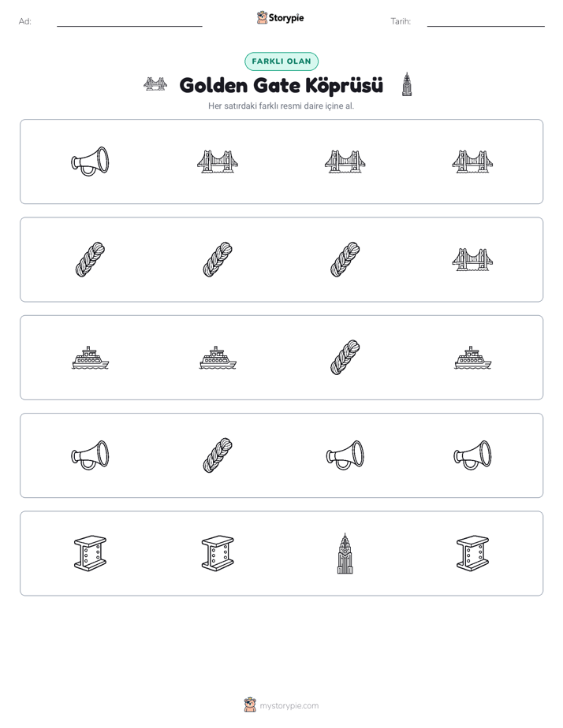
Task: Click the rope icon in the ferry row
Action: pos(345,357)
